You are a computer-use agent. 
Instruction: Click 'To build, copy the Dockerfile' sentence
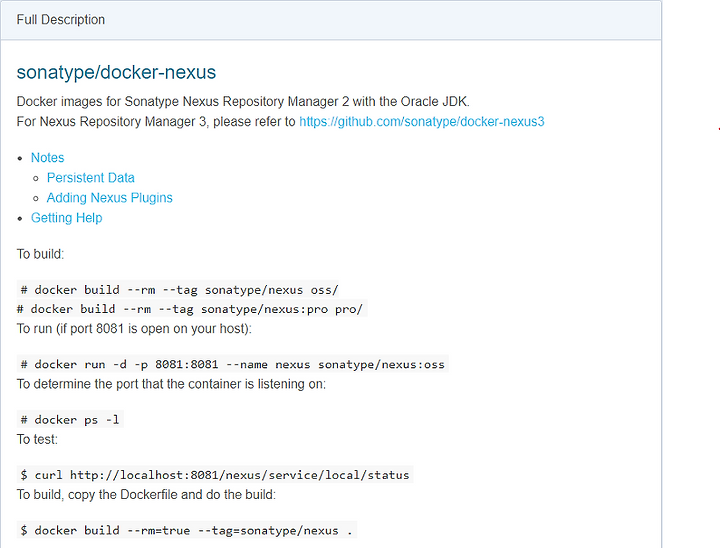click(146, 495)
